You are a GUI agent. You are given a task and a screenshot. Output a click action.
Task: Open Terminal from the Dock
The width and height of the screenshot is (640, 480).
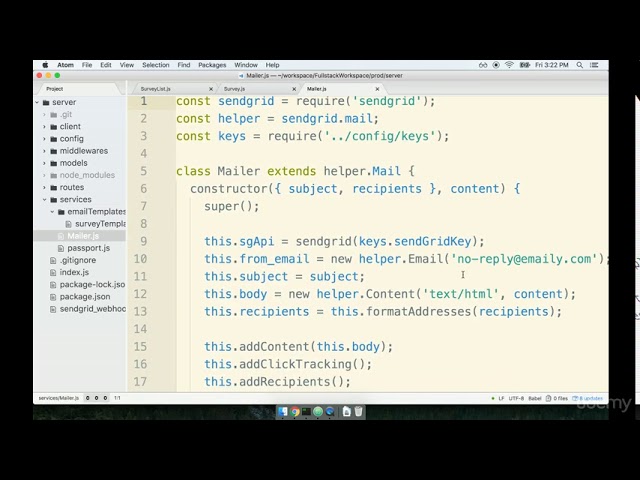(x=306, y=411)
